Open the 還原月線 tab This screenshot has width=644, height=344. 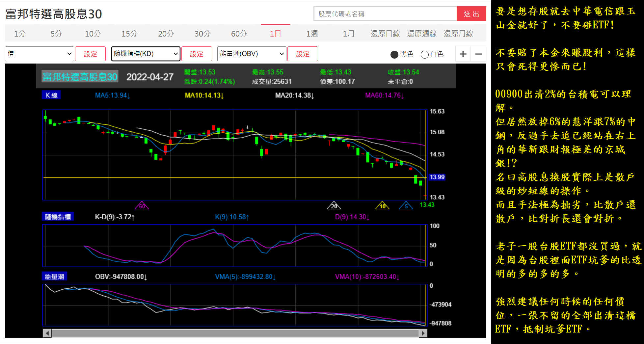458,34
